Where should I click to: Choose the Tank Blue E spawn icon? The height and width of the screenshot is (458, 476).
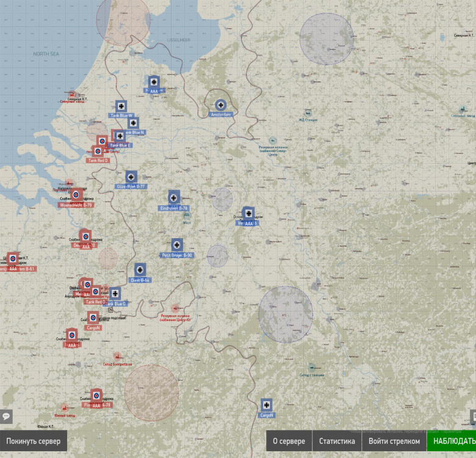[120, 136]
